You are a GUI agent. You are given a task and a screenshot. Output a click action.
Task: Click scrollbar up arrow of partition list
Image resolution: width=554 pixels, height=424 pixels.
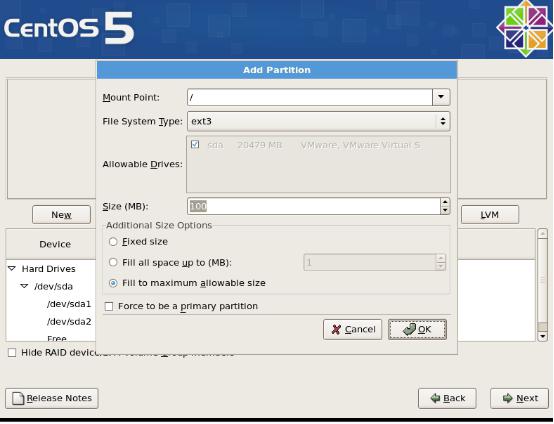(542, 233)
